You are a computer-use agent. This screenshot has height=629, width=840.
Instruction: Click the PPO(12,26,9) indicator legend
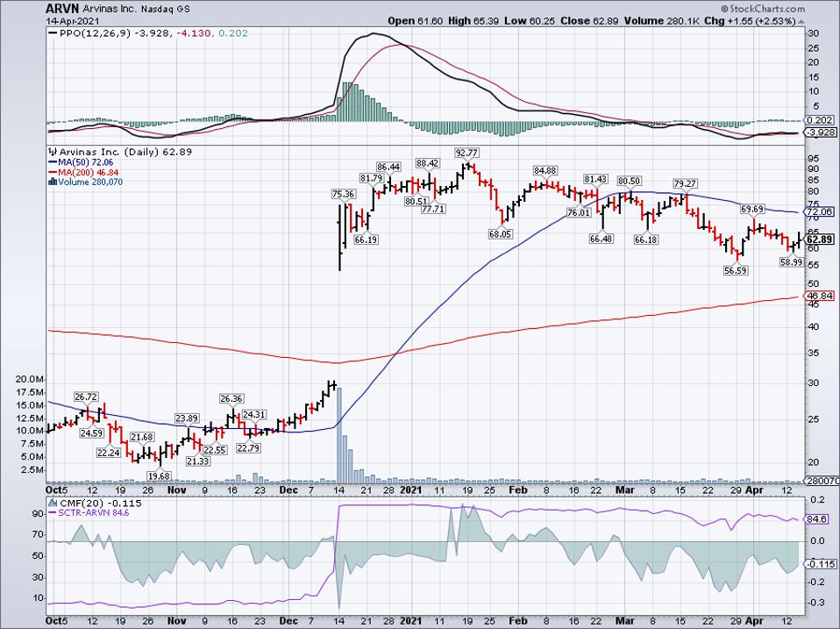(148, 33)
